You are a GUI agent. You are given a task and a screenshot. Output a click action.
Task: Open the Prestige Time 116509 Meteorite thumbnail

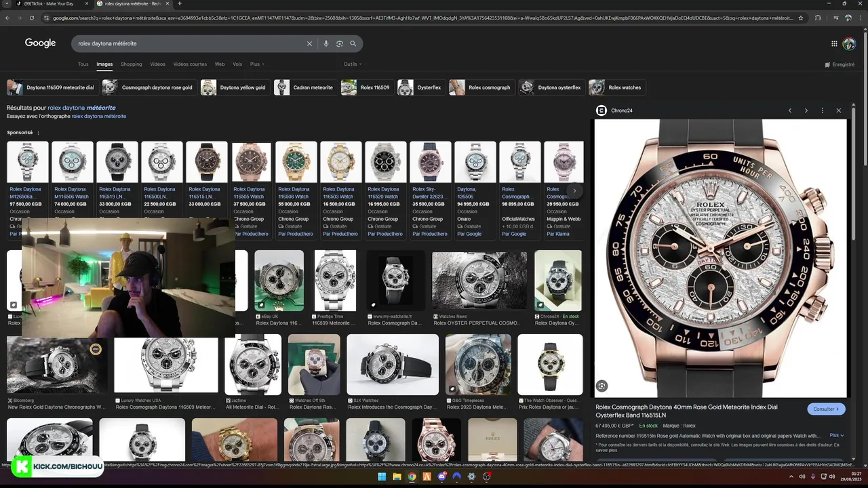[x=335, y=281]
